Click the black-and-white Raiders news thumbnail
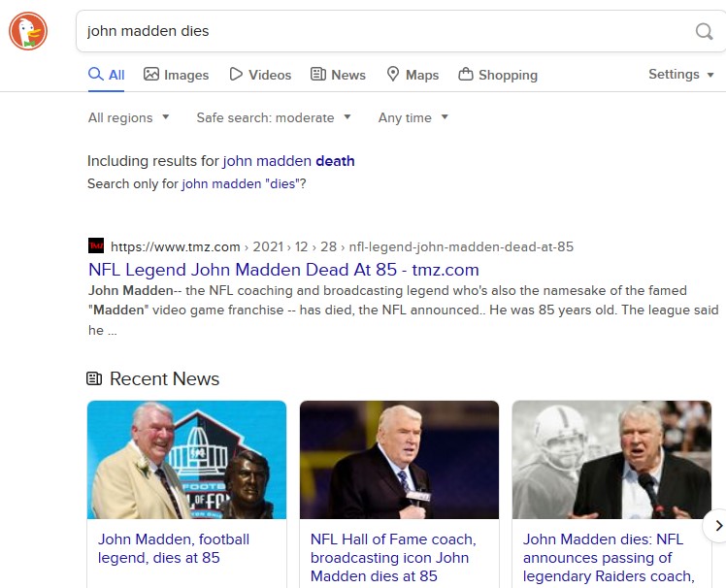The image size is (726, 588). 611,460
